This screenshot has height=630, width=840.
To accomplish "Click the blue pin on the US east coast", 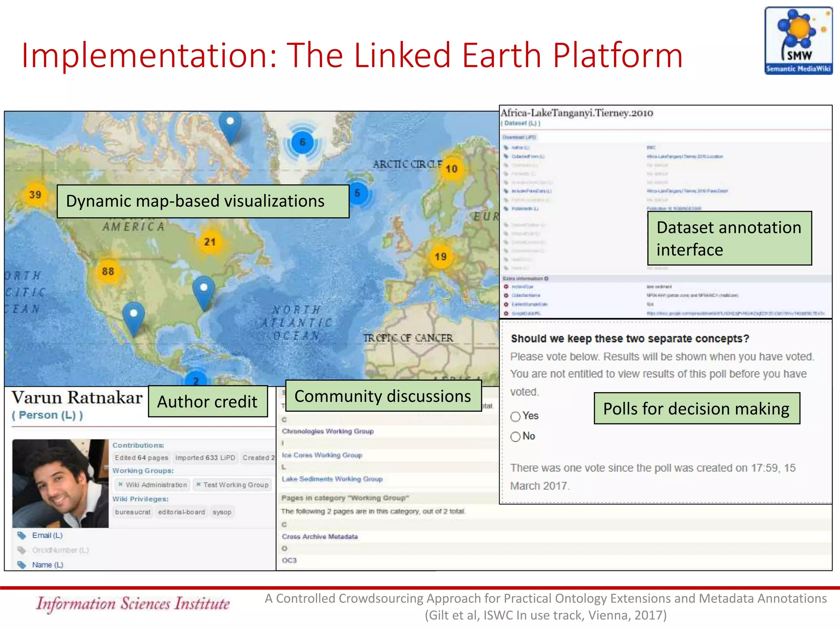I will [203, 294].
